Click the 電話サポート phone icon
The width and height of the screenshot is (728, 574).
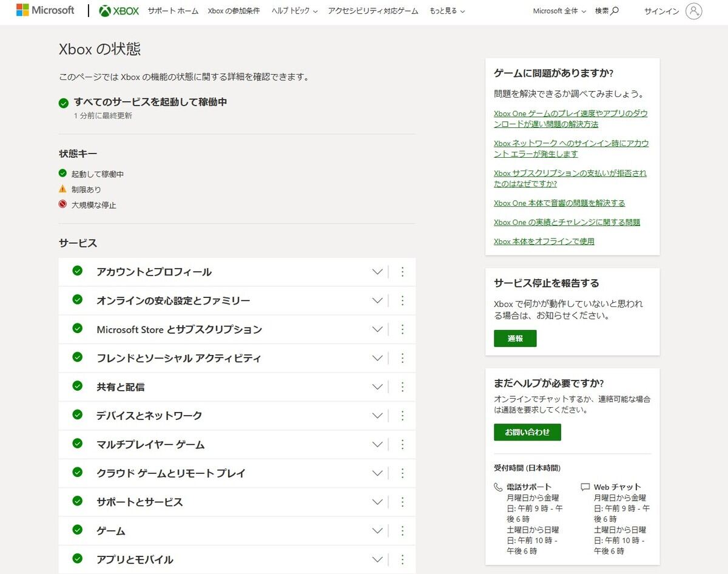(x=498, y=487)
